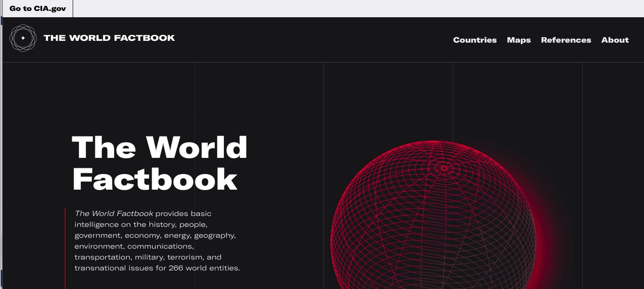Expand the About dropdown in the header
This screenshot has width=644, height=289.
(615, 40)
